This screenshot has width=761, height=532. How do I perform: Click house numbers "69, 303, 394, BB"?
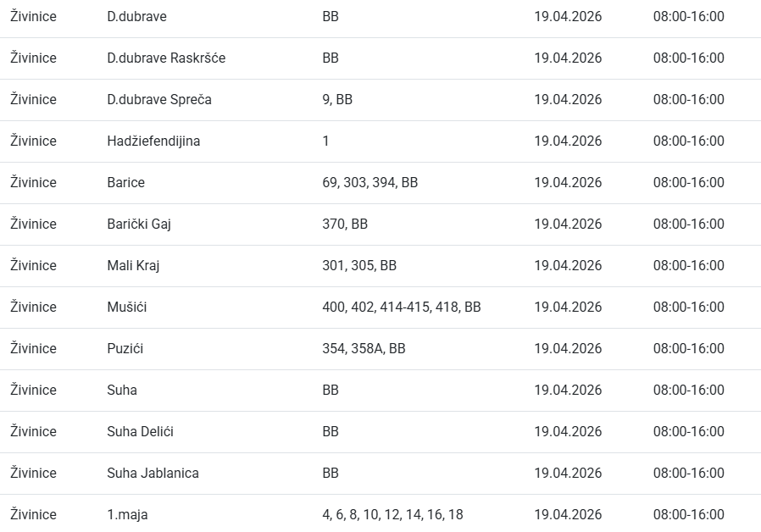(369, 183)
